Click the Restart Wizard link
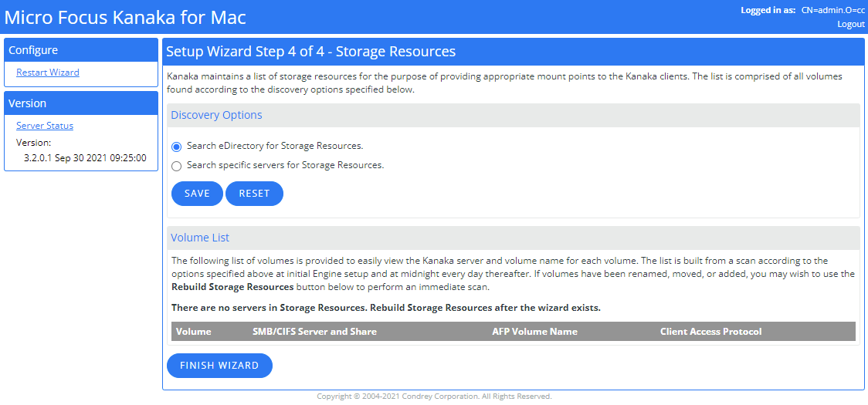This screenshot has width=868, height=405. tap(48, 73)
